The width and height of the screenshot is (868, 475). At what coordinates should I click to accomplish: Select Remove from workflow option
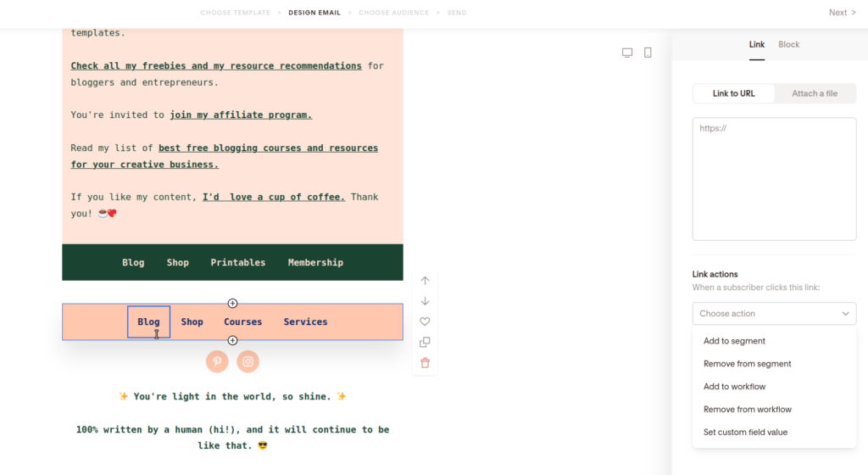pyautogui.click(x=748, y=409)
